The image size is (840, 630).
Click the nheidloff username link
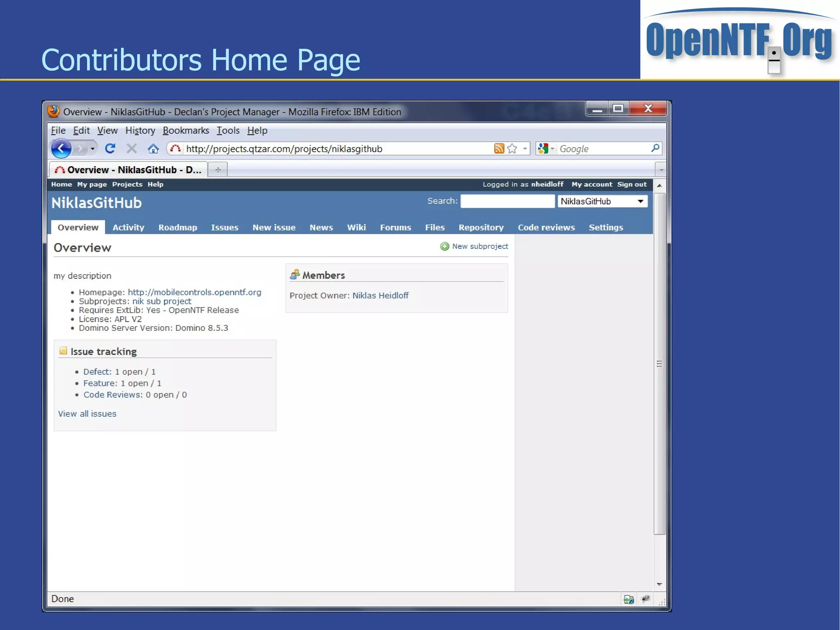point(547,184)
